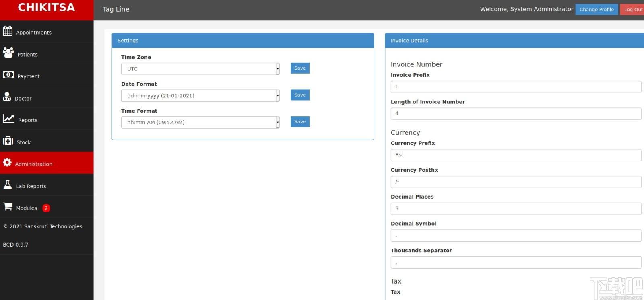Click the Settings panel header
The width and height of the screenshot is (644, 300).
243,41
